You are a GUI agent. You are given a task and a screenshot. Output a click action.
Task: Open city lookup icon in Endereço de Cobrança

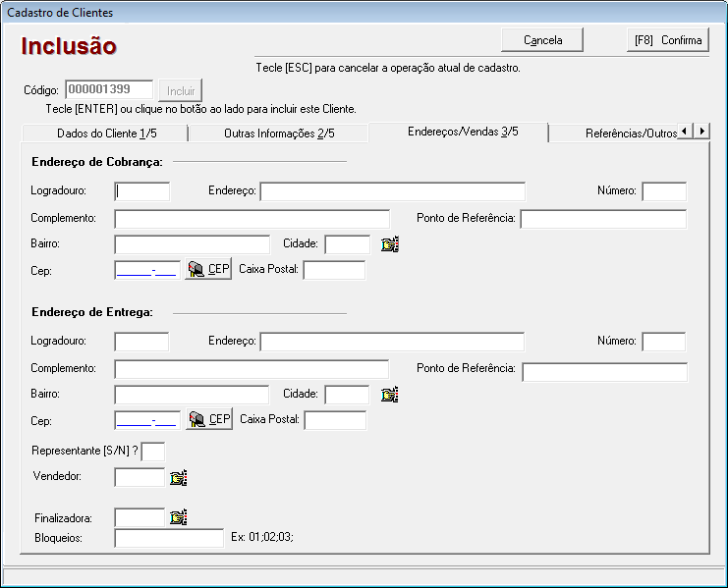390,244
